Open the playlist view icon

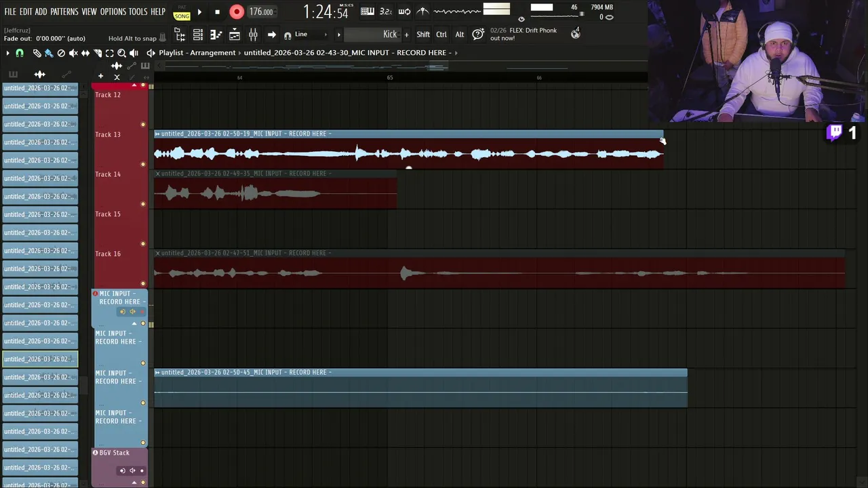tap(235, 35)
